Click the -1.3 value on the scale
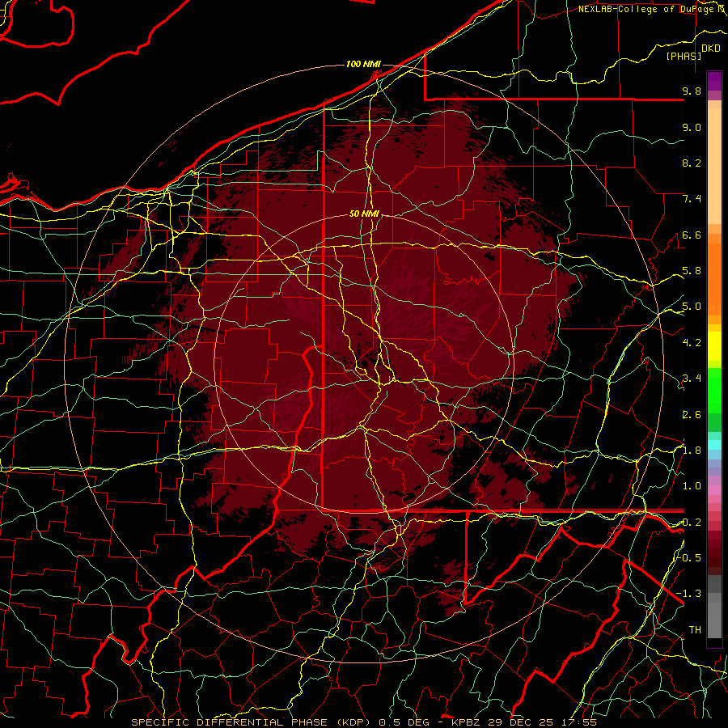Viewport: 728px width, 728px height. pos(688,594)
